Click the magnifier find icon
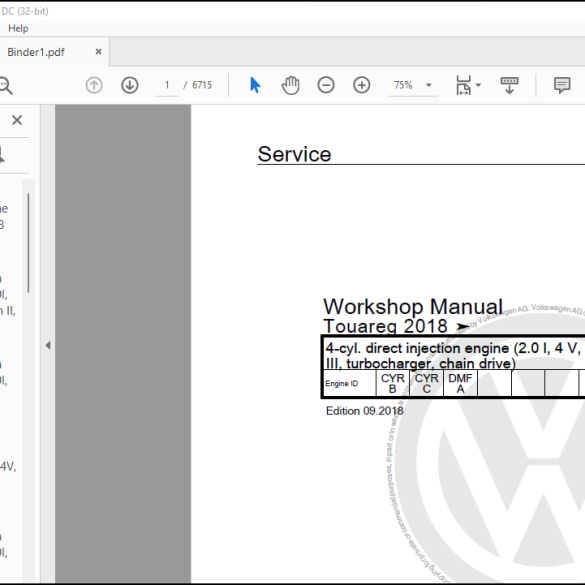This screenshot has width=585, height=585. [5, 85]
